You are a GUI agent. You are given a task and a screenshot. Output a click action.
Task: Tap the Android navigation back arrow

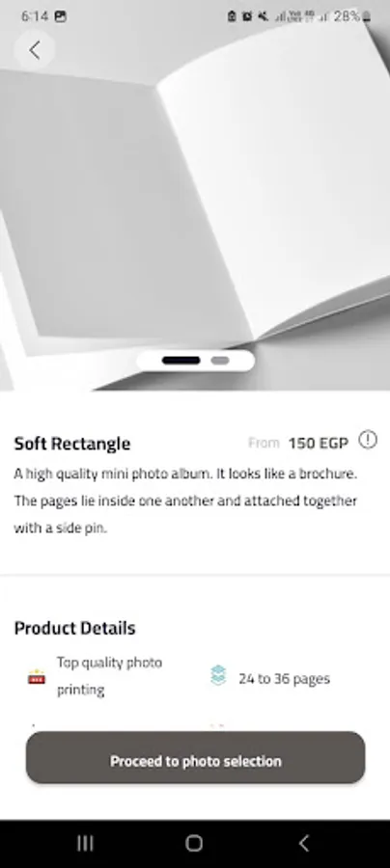[303, 843]
